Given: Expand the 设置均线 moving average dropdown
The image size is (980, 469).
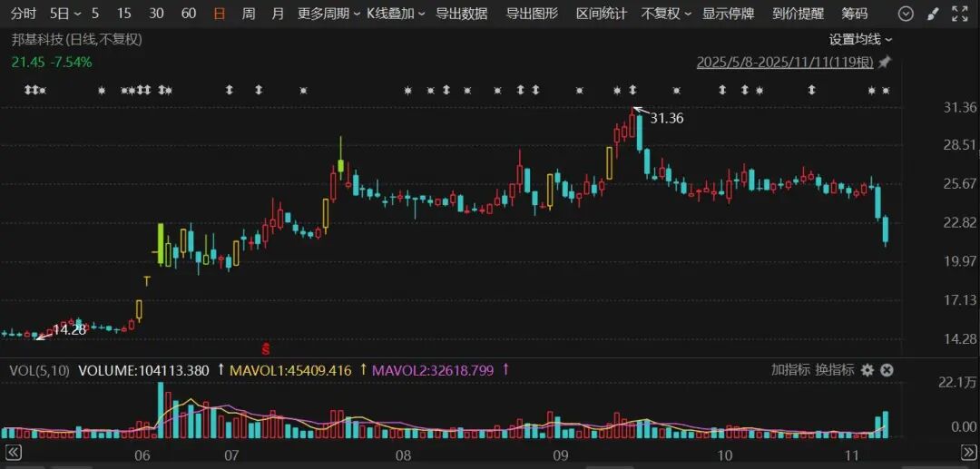Looking at the screenshot, I should click(x=860, y=39).
